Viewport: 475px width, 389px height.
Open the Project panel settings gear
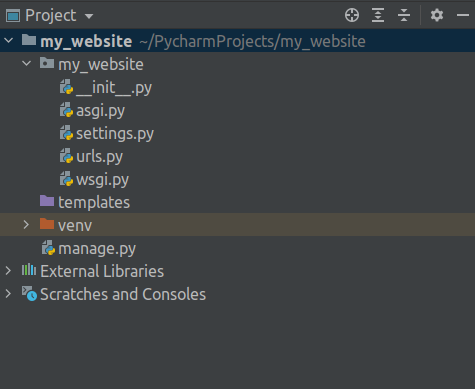[x=437, y=15]
